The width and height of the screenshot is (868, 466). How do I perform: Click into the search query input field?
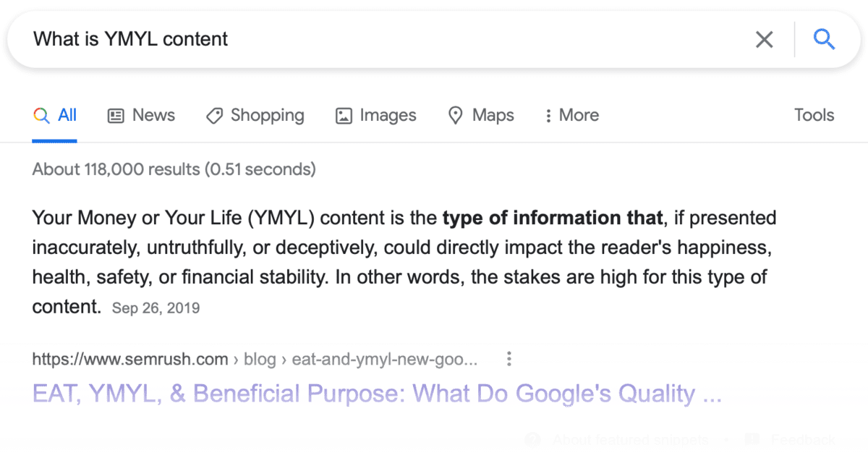[x=362, y=39]
